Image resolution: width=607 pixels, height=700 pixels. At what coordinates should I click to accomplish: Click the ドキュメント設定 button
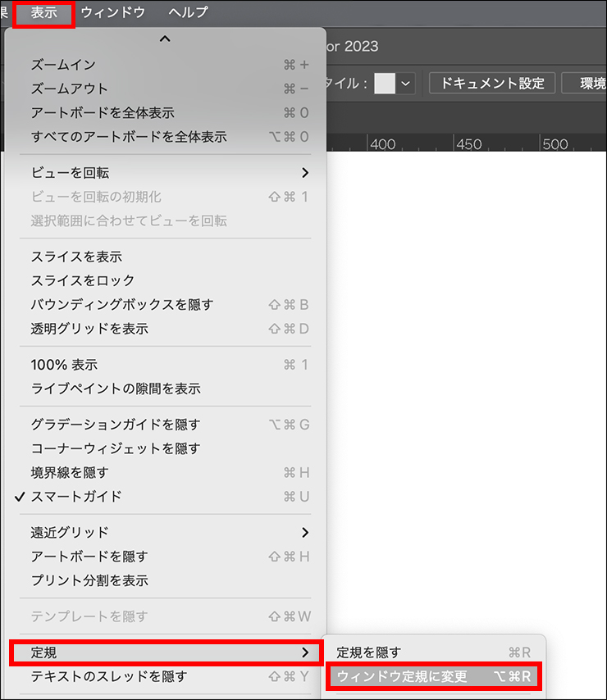pyautogui.click(x=492, y=84)
